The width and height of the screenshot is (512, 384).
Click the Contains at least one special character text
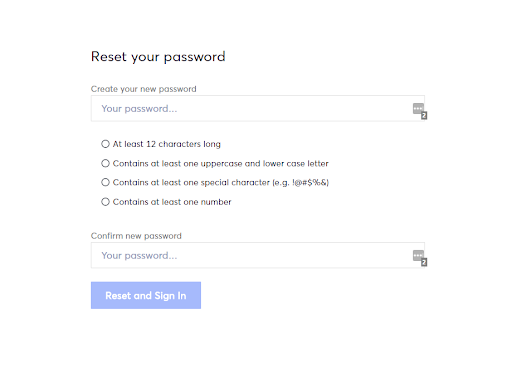pos(191,182)
